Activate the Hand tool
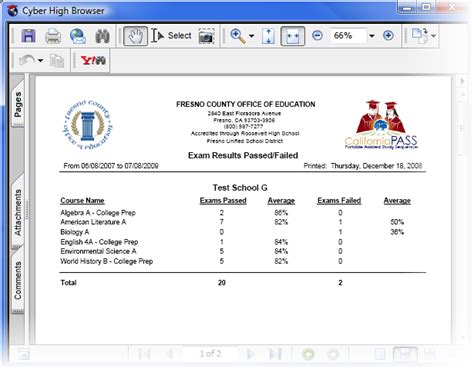The image size is (474, 369). 135,36
